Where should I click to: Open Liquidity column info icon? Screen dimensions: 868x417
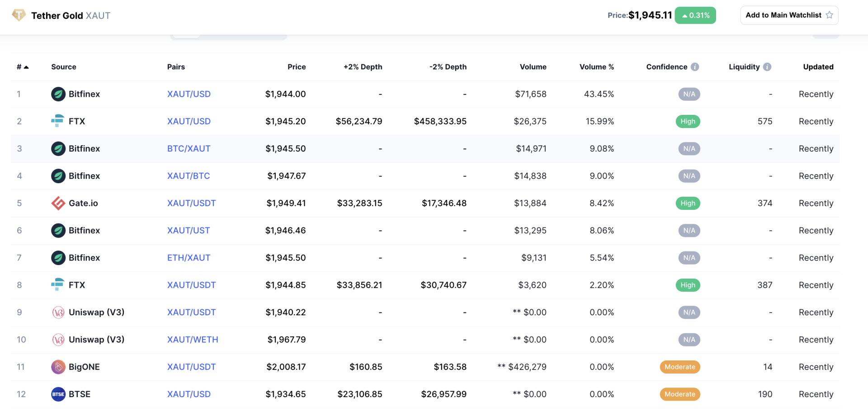point(767,67)
